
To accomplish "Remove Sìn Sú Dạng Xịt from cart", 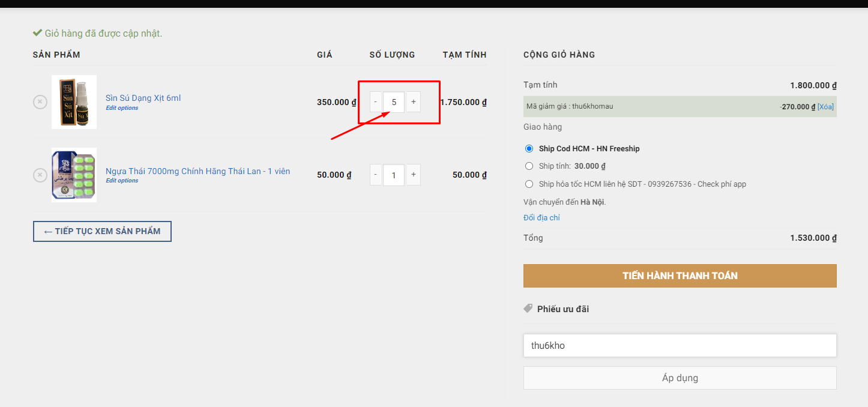I will click(x=40, y=102).
